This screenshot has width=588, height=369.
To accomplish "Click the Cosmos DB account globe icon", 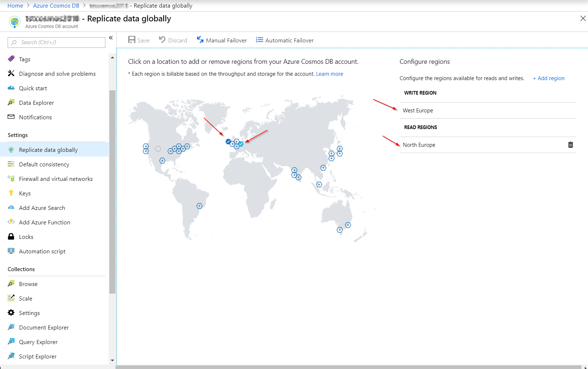I will pyautogui.click(x=15, y=22).
